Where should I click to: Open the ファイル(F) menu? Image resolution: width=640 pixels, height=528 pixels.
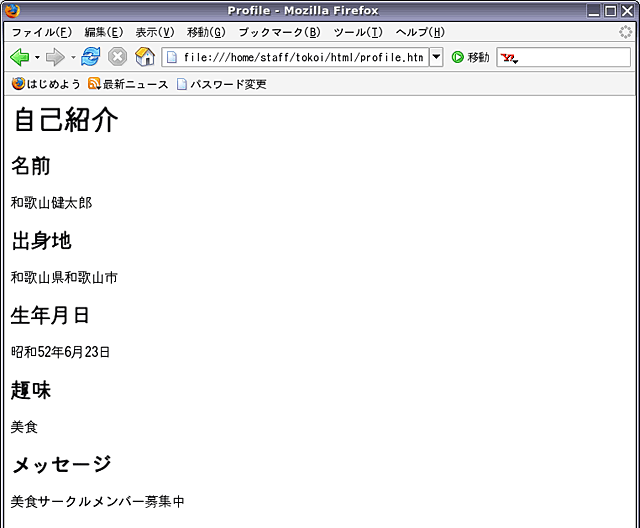pyautogui.click(x=42, y=32)
